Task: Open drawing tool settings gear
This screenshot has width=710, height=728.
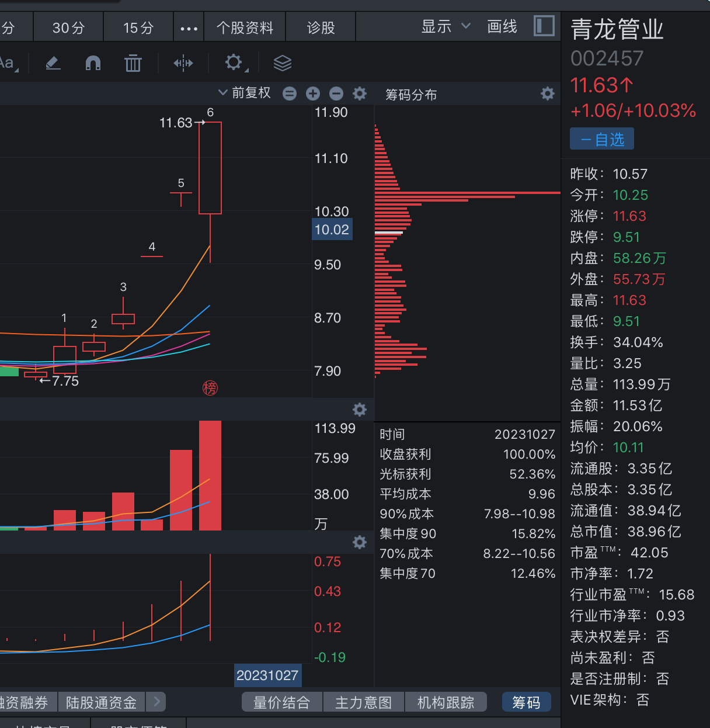Action: 234,62
